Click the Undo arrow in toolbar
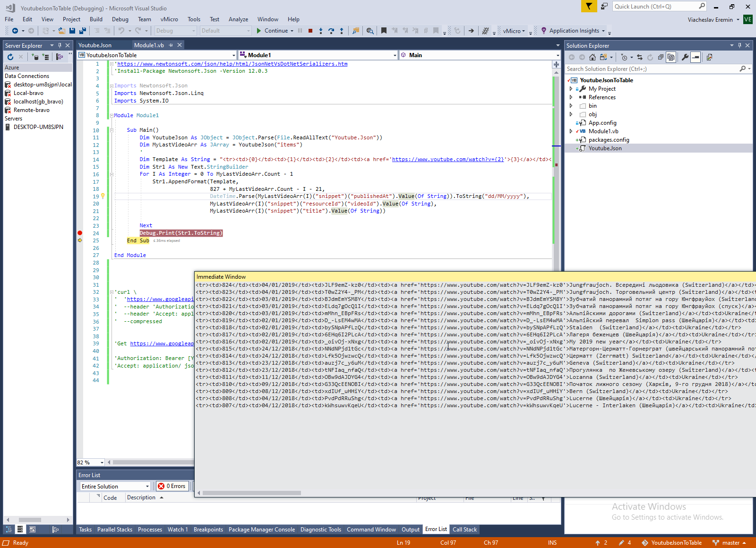The width and height of the screenshot is (756, 548). pos(121,31)
